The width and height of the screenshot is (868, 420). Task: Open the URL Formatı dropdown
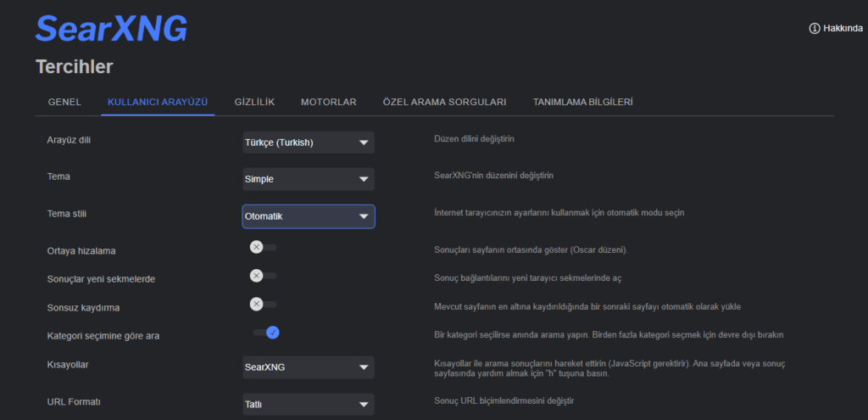(x=308, y=405)
